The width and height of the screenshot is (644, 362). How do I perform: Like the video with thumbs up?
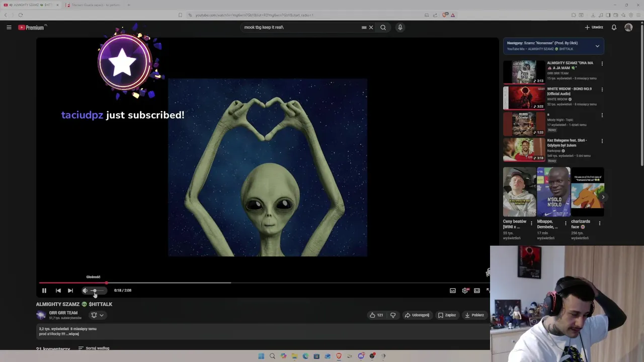pos(376,315)
